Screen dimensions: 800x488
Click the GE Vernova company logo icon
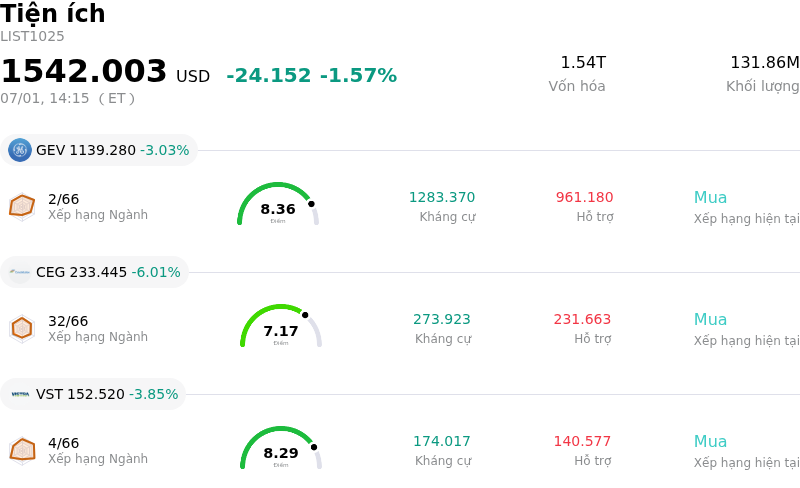pyautogui.click(x=20, y=150)
